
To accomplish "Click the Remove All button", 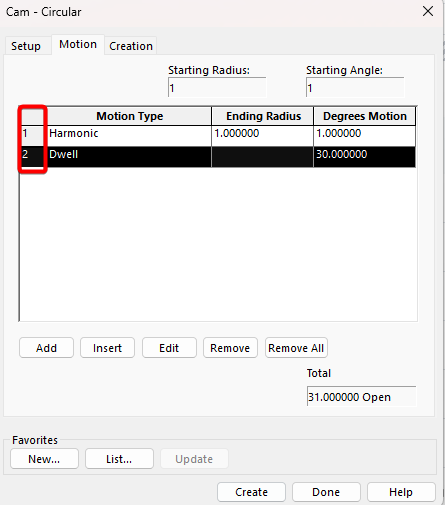I will coord(296,348).
